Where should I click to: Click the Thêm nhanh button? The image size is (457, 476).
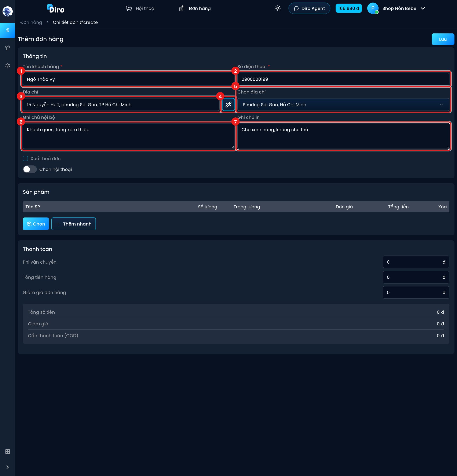(x=74, y=224)
